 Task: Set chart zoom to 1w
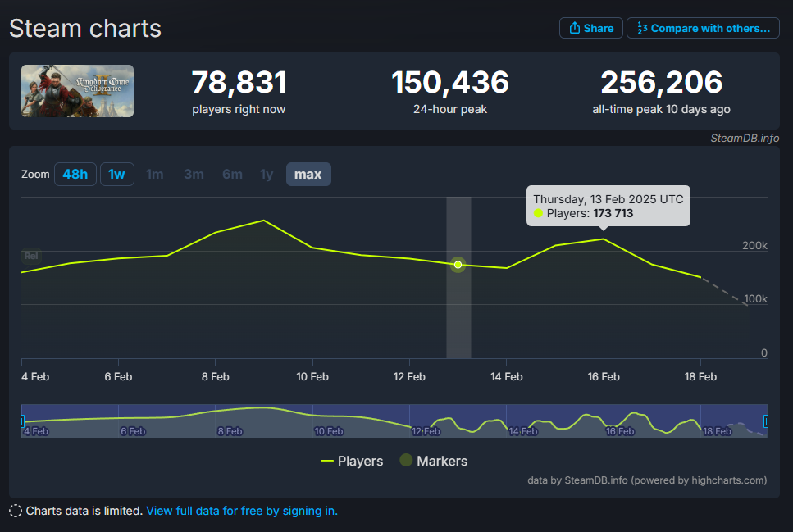[116, 174]
